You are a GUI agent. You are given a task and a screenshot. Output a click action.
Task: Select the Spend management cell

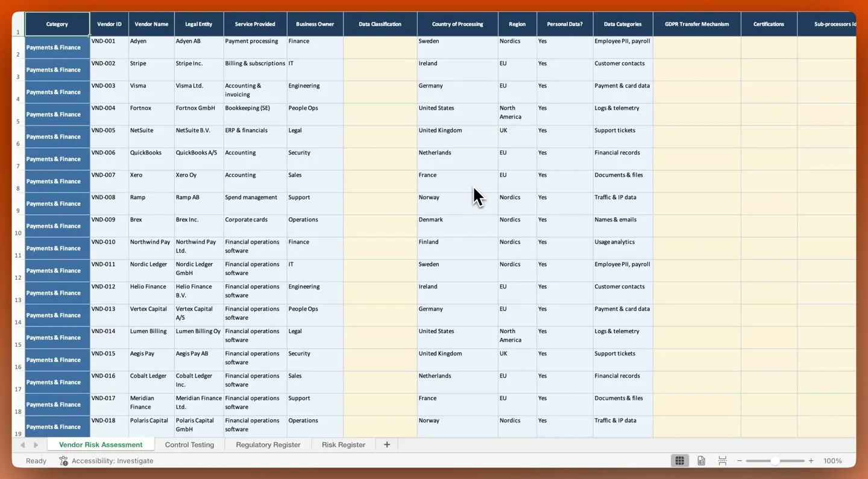click(x=255, y=204)
